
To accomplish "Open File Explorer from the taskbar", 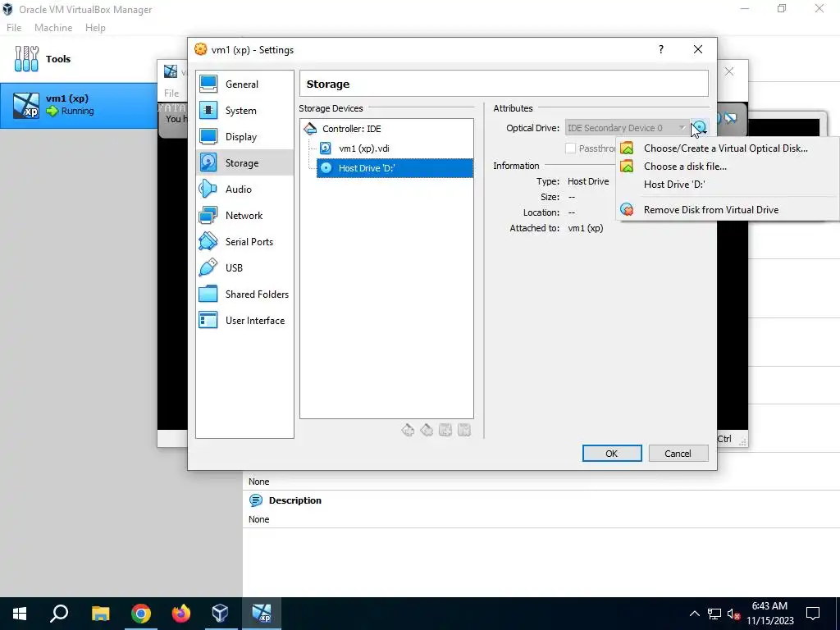I will tap(100, 614).
